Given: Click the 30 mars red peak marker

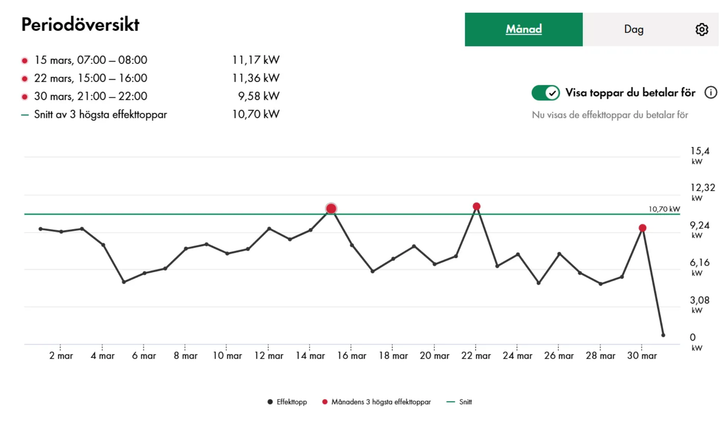Looking at the screenshot, I should click(x=643, y=228).
